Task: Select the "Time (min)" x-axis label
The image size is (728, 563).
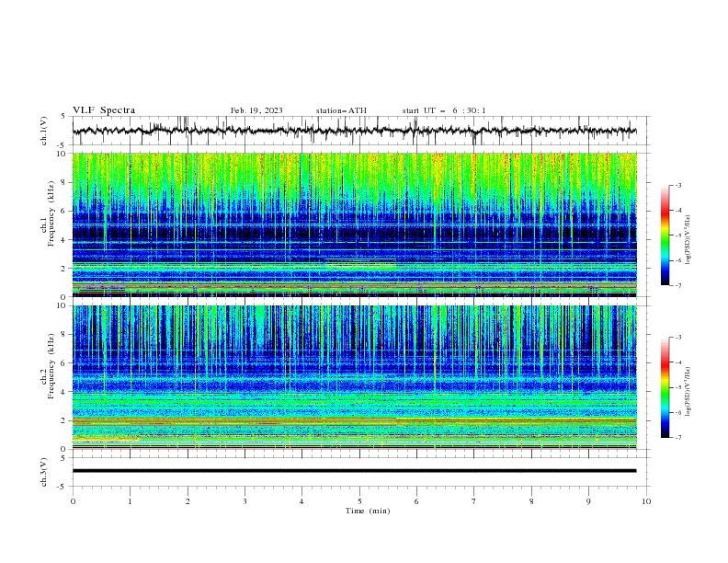Action: [368, 511]
